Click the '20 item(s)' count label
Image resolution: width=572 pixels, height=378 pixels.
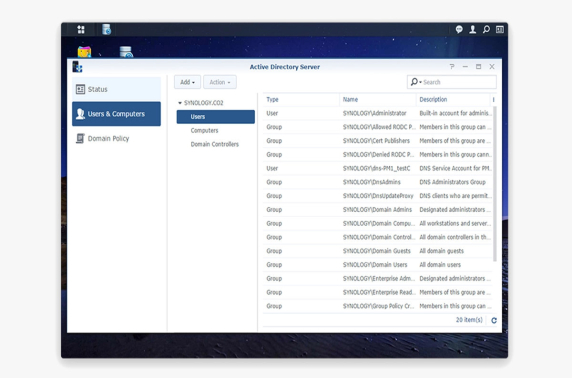[x=469, y=320]
